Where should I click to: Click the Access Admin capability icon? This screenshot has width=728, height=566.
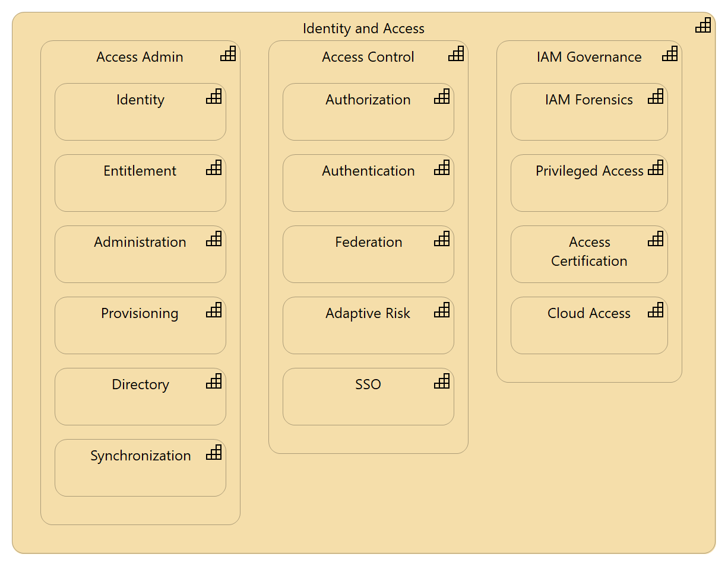coord(228,54)
